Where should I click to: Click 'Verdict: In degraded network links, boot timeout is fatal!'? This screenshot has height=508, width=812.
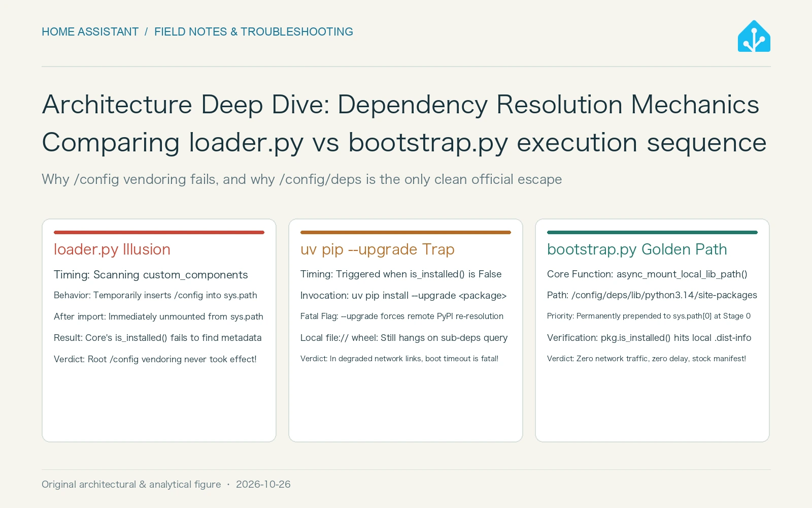(x=399, y=359)
